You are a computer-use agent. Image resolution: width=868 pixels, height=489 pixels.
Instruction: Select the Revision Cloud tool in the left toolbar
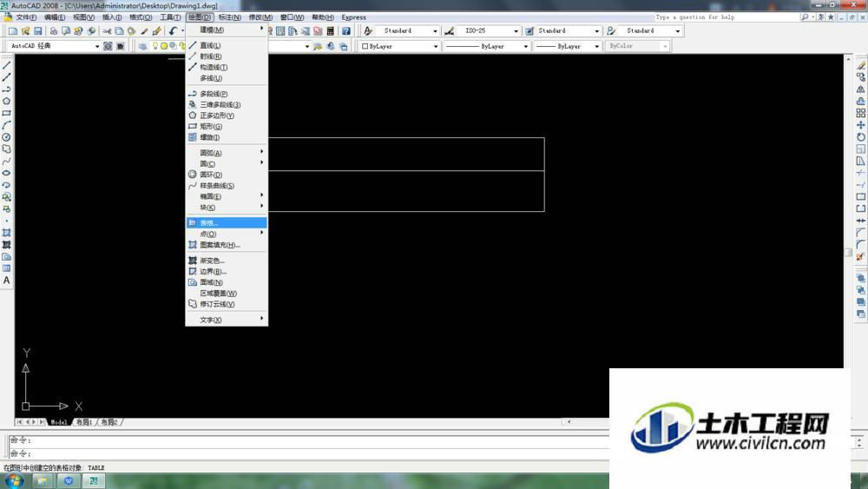click(x=7, y=149)
